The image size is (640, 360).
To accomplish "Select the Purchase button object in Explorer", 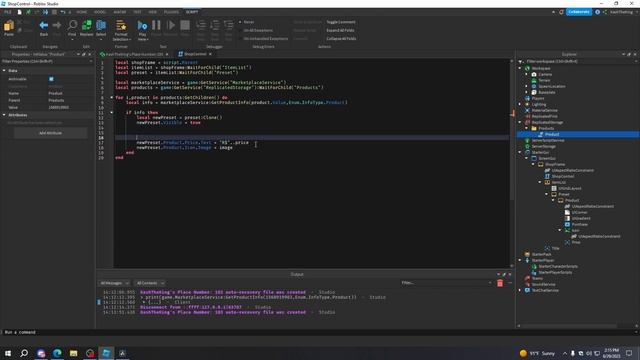I will pyautogui.click(x=579, y=224).
